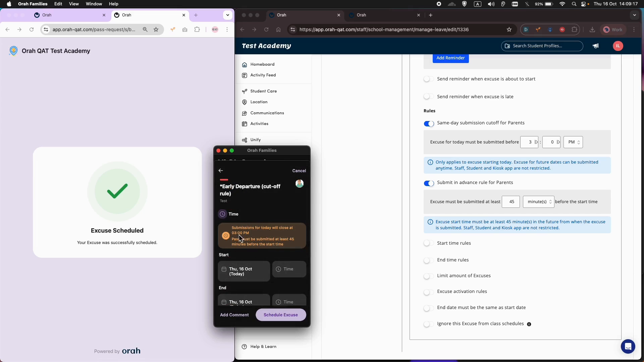Viewport: 644px width, 362px height.
Task: Select the Activity Feed icon
Action: [x=245, y=75]
